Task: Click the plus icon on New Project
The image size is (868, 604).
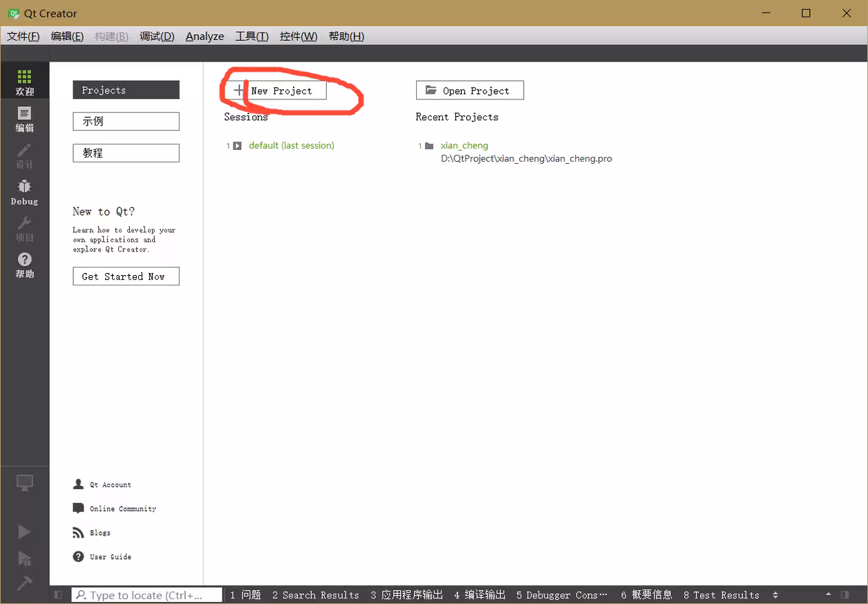Action: coord(238,90)
